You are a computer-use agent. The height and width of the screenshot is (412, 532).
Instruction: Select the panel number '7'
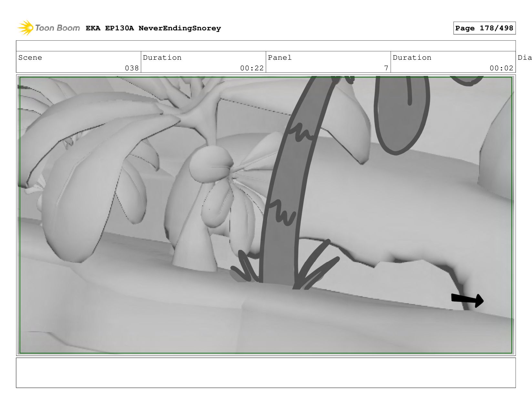386,68
